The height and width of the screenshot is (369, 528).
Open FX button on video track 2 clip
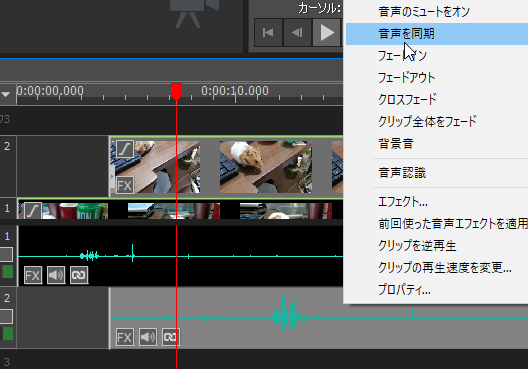[x=125, y=185]
